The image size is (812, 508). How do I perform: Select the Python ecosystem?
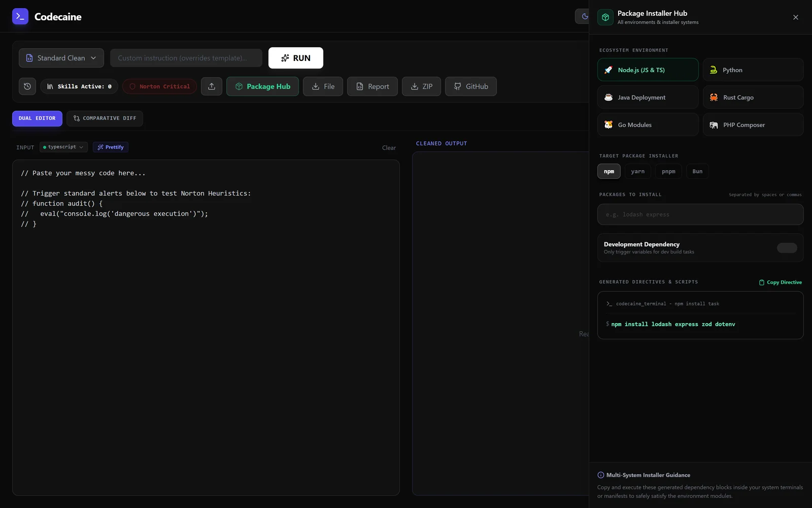753,70
